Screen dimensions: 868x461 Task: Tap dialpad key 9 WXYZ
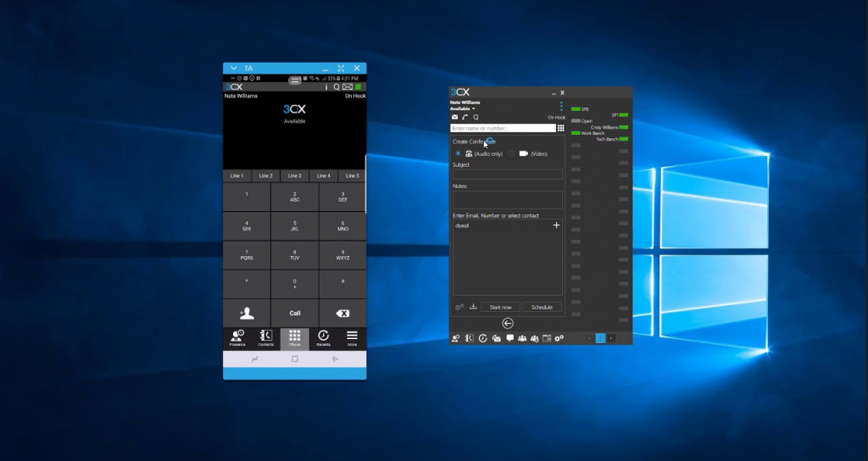[x=342, y=254]
